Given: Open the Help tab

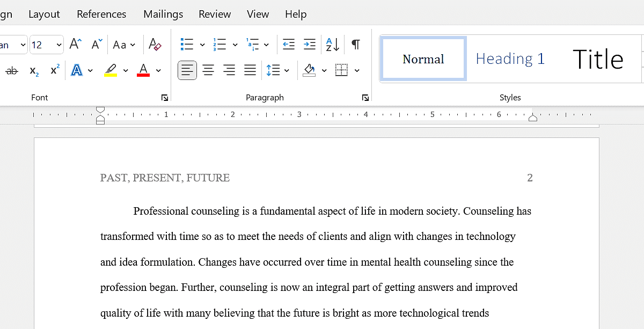Looking at the screenshot, I should pyautogui.click(x=296, y=14).
